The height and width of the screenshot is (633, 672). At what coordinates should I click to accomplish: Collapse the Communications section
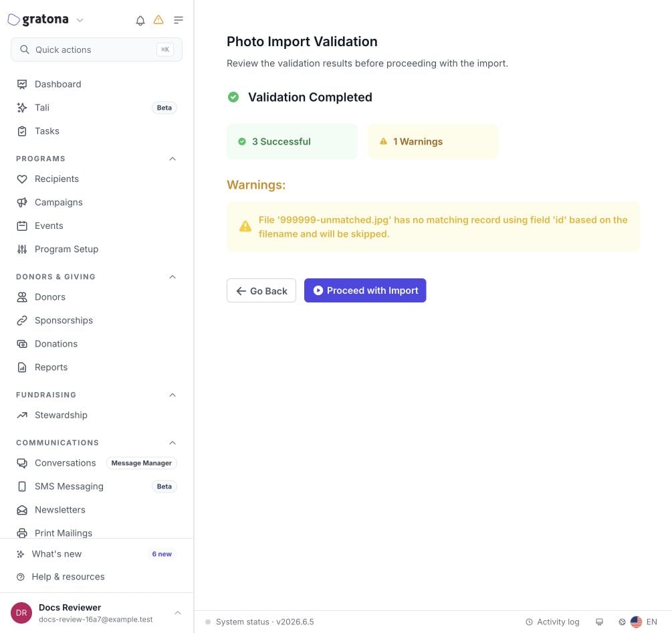(173, 442)
